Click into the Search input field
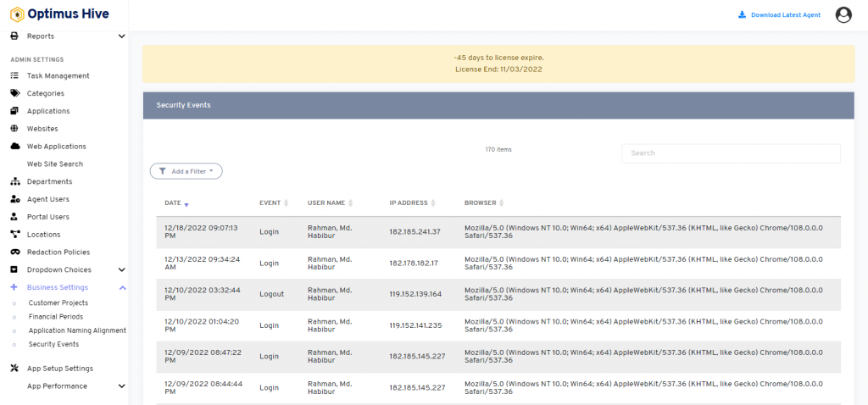The image size is (868, 405). (x=731, y=153)
